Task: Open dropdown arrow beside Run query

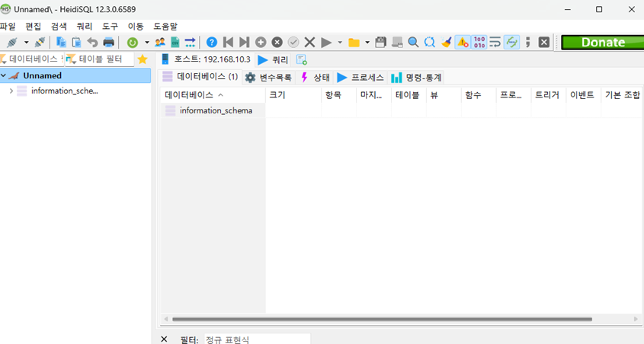Action: tap(339, 42)
